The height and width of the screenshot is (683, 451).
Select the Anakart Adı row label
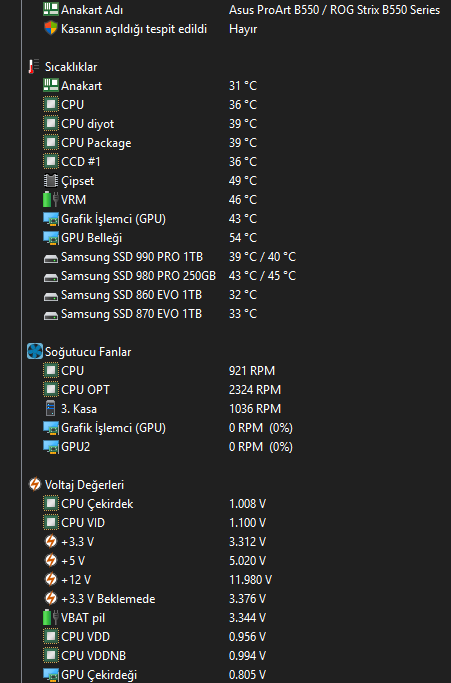click(92, 10)
